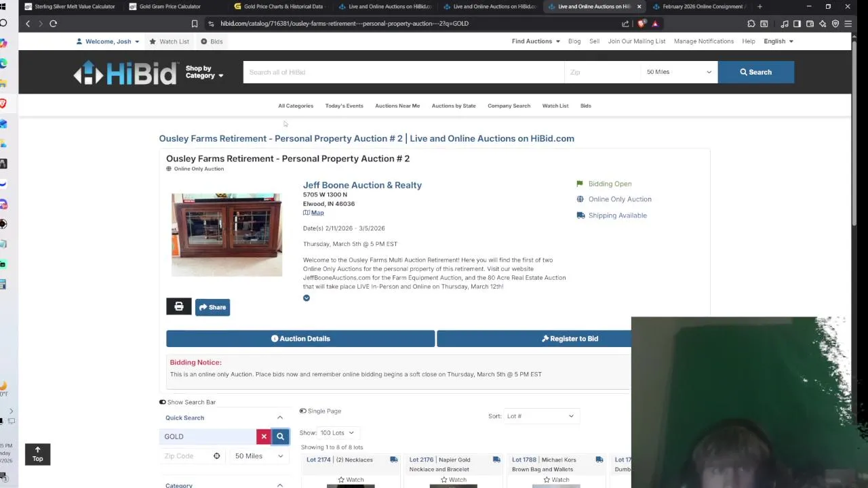
Task: Click the shipping truck icon on Lot 1788
Action: [599, 460]
